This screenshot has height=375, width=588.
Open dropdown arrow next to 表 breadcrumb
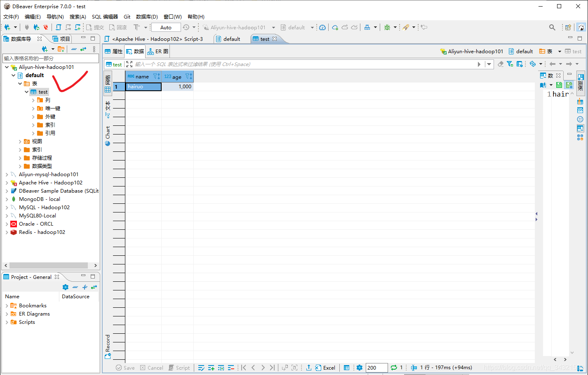(560, 52)
